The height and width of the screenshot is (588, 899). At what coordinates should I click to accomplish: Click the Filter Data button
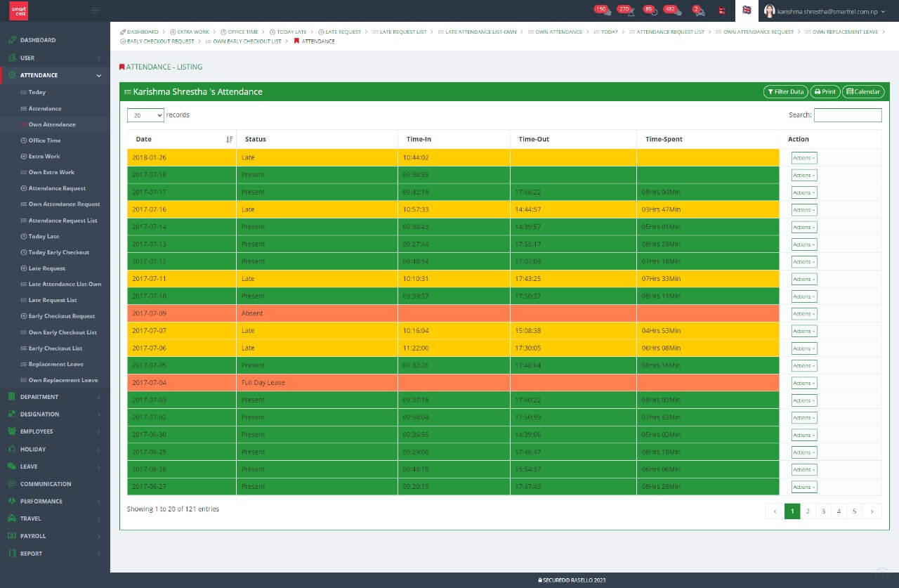785,92
